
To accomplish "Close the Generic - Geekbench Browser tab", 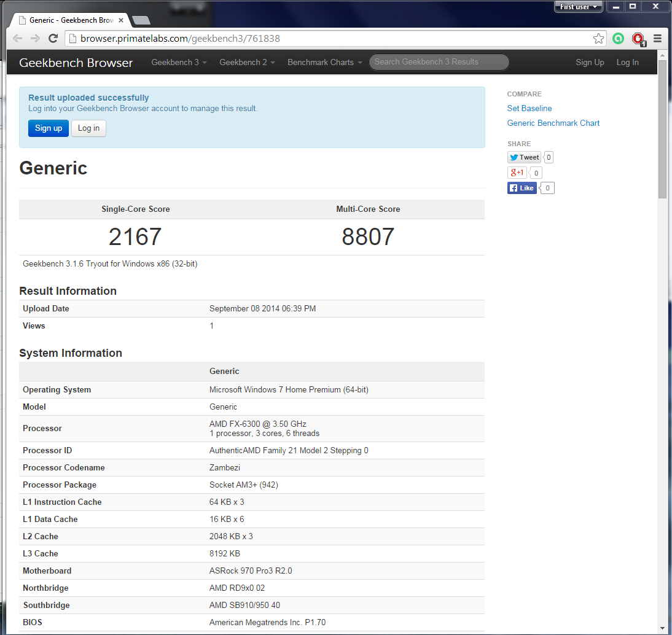I will coord(121,20).
